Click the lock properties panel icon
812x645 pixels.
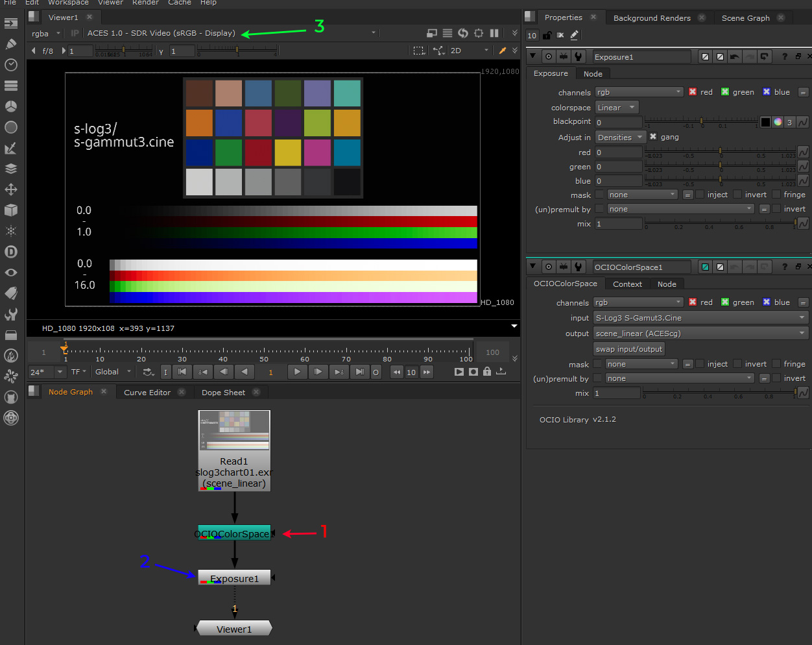click(547, 35)
